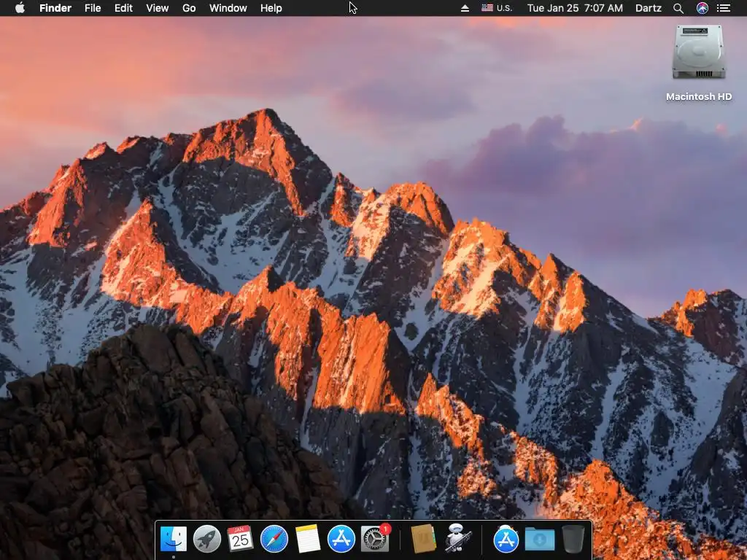The image size is (747, 560).
Task: Open the Calendar app showing Jan 25
Action: point(240,539)
